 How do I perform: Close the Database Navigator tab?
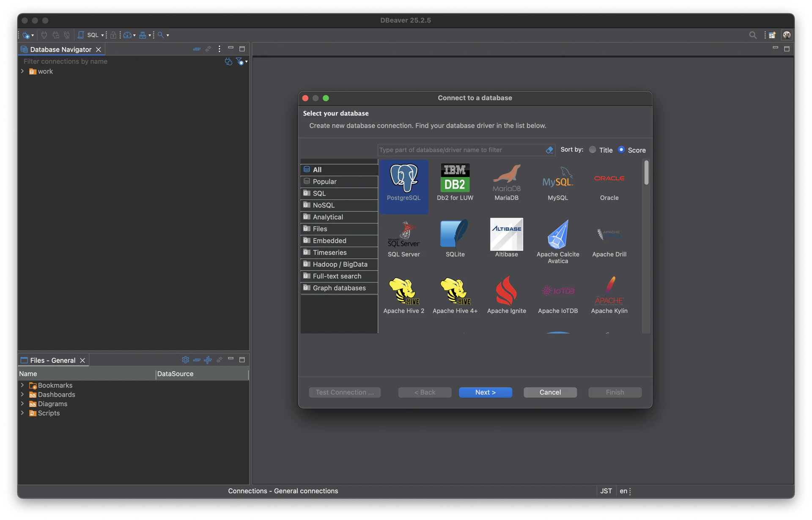point(99,49)
